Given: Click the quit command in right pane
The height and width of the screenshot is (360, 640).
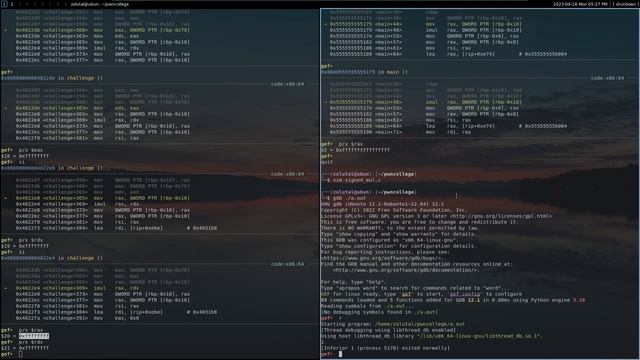Looking at the screenshot, I should [x=327, y=162].
